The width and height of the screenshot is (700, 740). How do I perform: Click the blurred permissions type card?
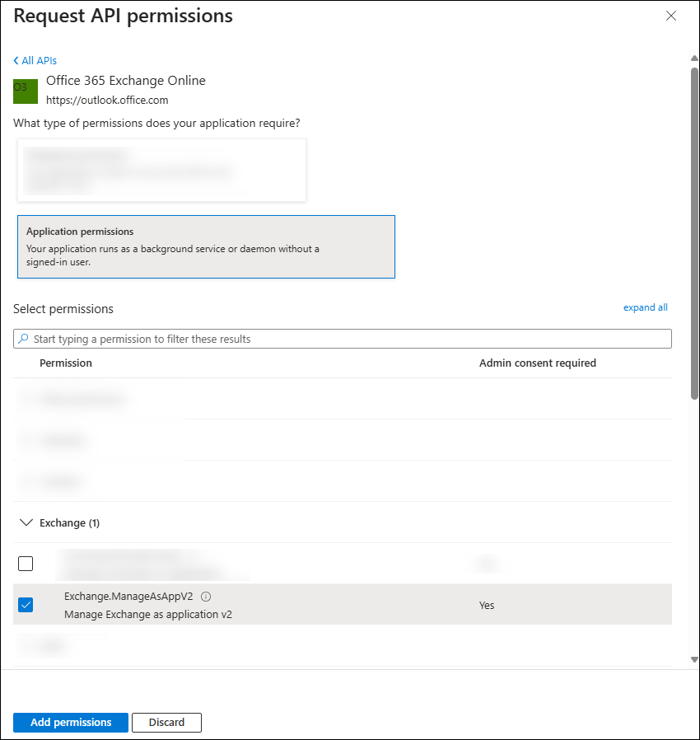[x=161, y=171]
